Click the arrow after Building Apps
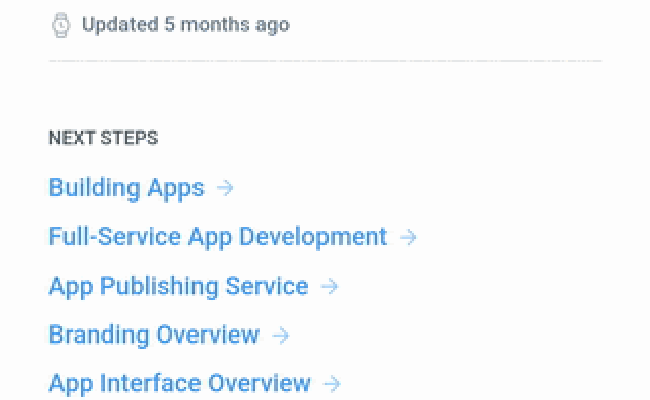The width and height of the screenshot is (650, 400). click(x=225, y=188)
